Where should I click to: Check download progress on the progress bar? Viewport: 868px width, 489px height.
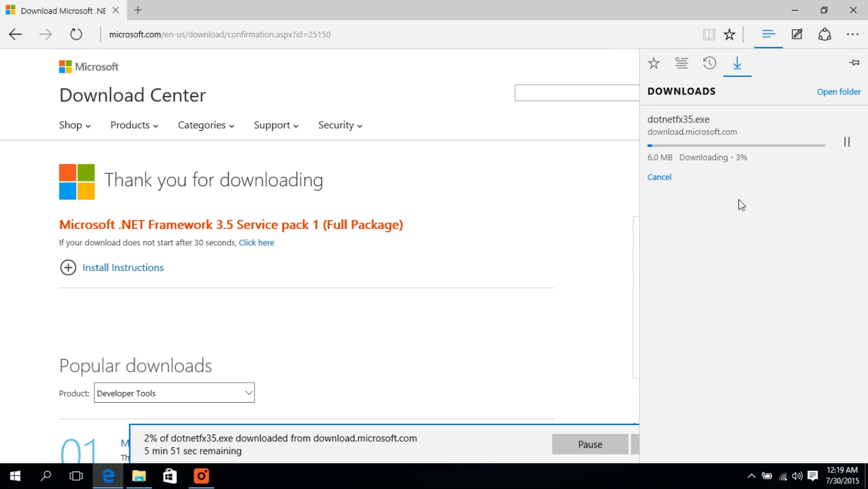click(736, 145)
